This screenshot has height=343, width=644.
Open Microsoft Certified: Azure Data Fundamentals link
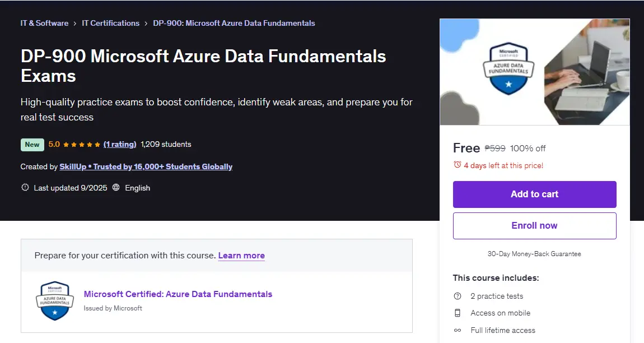178,294
